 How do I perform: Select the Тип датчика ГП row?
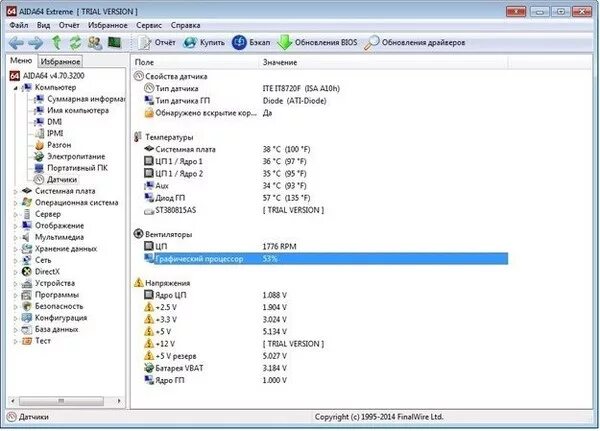tap(326, 101)
